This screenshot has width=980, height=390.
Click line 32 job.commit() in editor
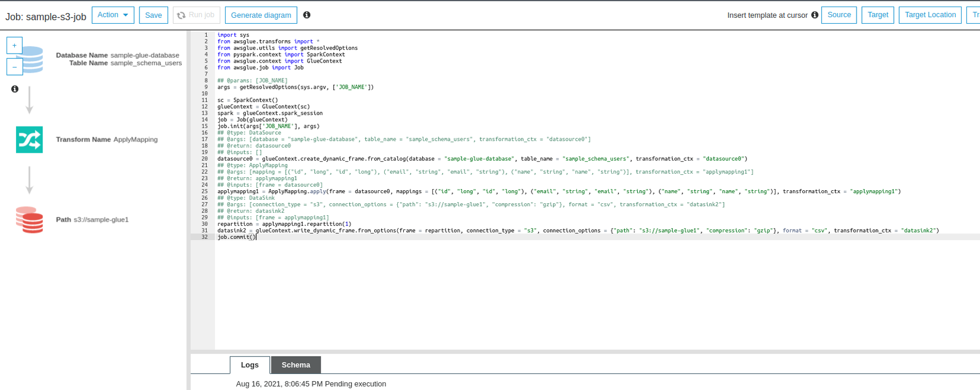(x=236, y=237)
